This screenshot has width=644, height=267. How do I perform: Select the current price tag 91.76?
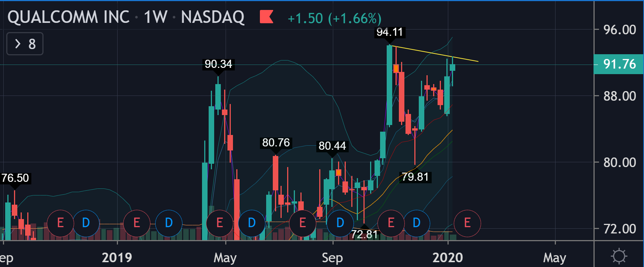(x=619, y=64)
